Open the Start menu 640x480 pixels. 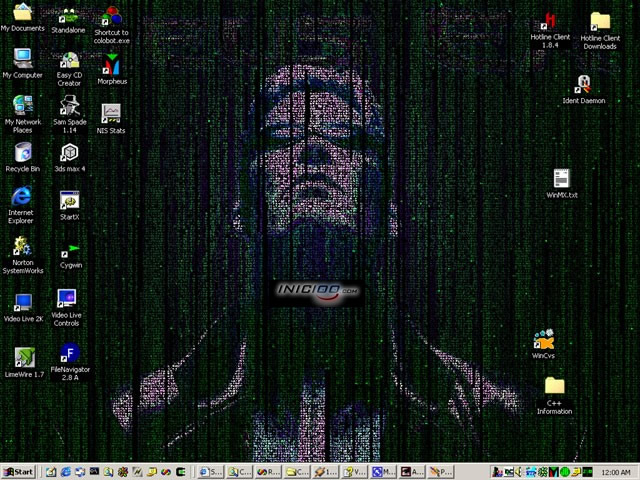coord(18,472)
